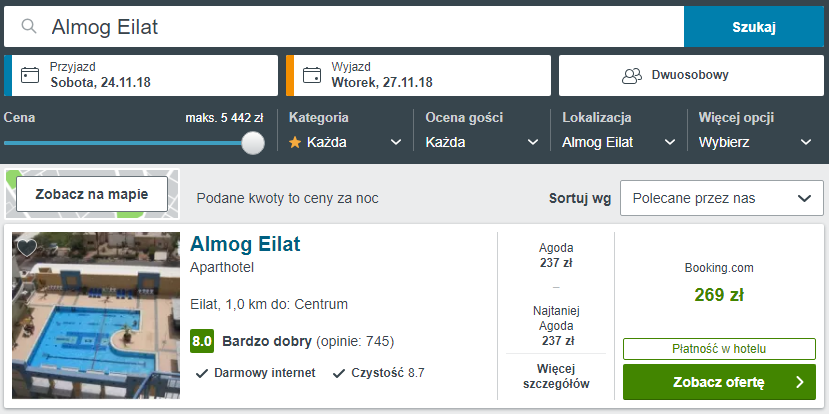Screen dimensions: 829x414
Task: Expand the Ocena gości filter dropdown
Action: [x=482, y=142]
